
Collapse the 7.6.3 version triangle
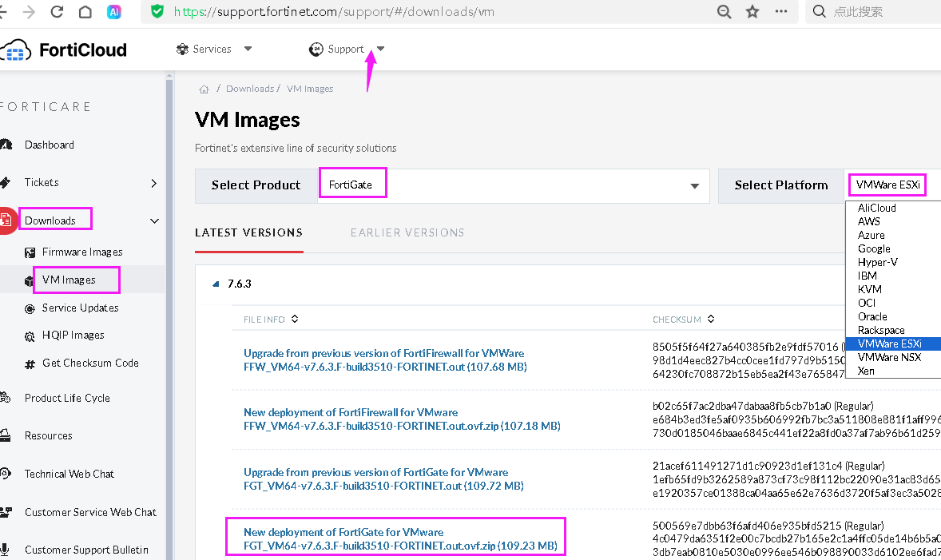click(216, 284)
